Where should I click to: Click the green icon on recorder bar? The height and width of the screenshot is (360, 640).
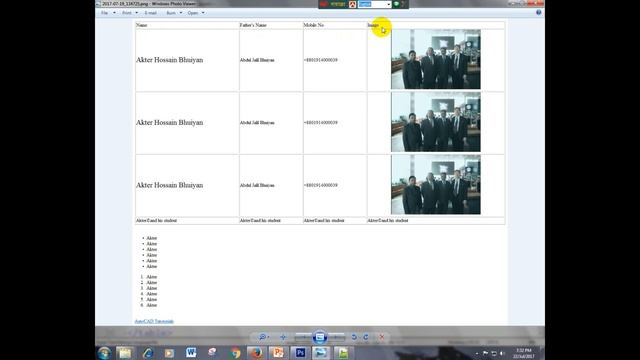pyautogui.click(x=396, y=4)
